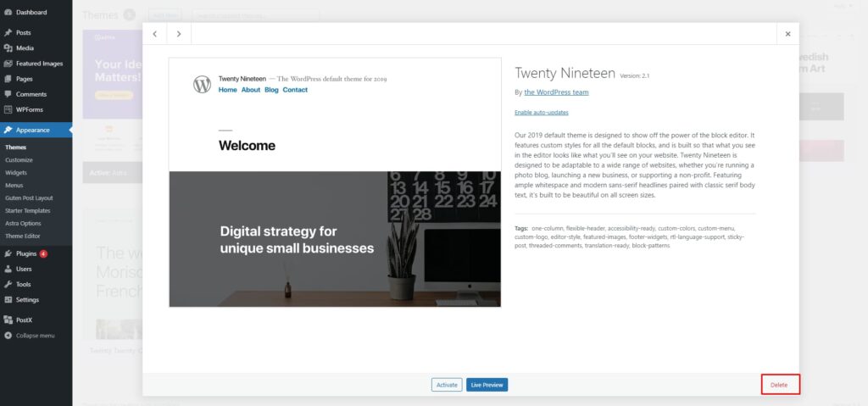868x406 pixels.
Task: Click the Plugins plug icon
Action: coord(8,253)
